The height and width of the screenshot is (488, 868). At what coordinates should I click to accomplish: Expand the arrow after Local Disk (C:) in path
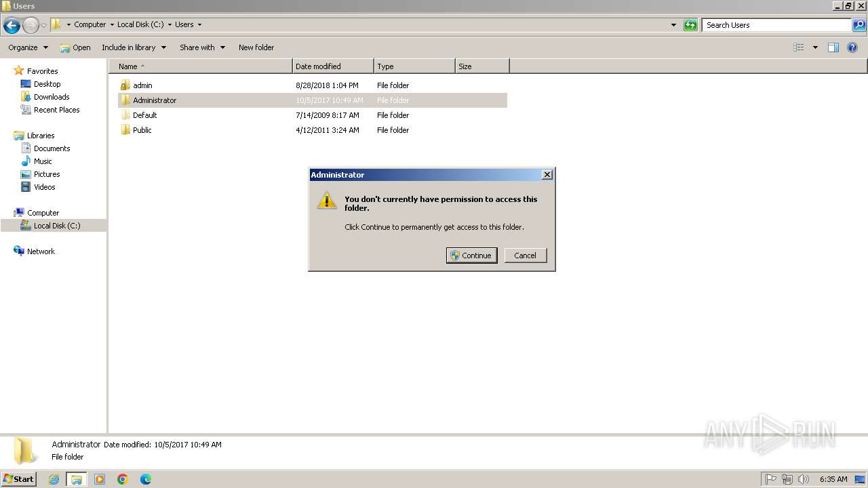tap(170, 24)
